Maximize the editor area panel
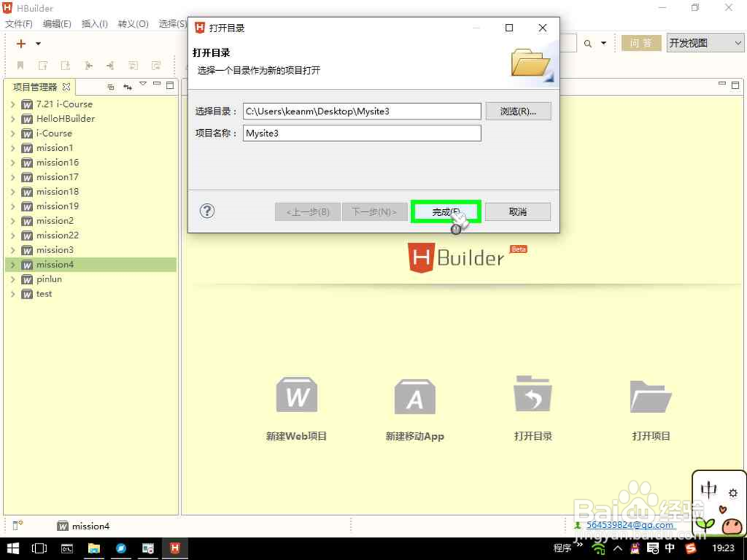The width and height of the screenshot is (747, 560). [x=736, y=86]
